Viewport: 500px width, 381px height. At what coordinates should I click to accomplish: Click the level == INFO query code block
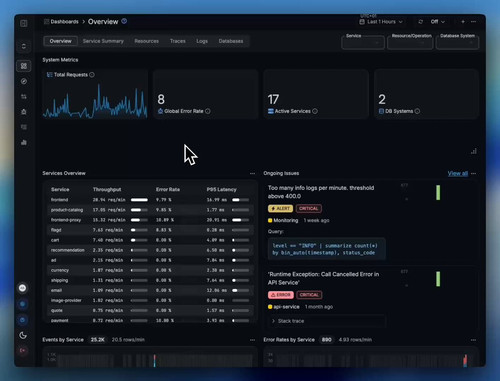[x=327, y=249]
